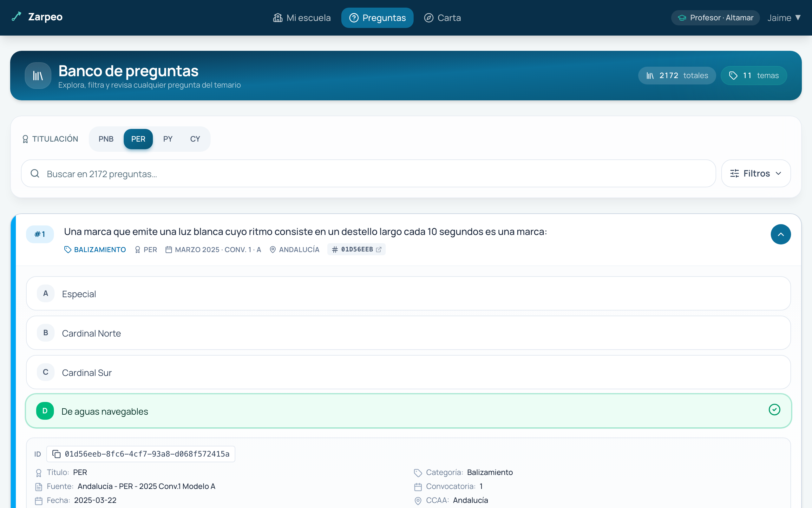Open the Filtros dropdown
812x508 pixels.
pyautogui.click(x=756, y=173)
